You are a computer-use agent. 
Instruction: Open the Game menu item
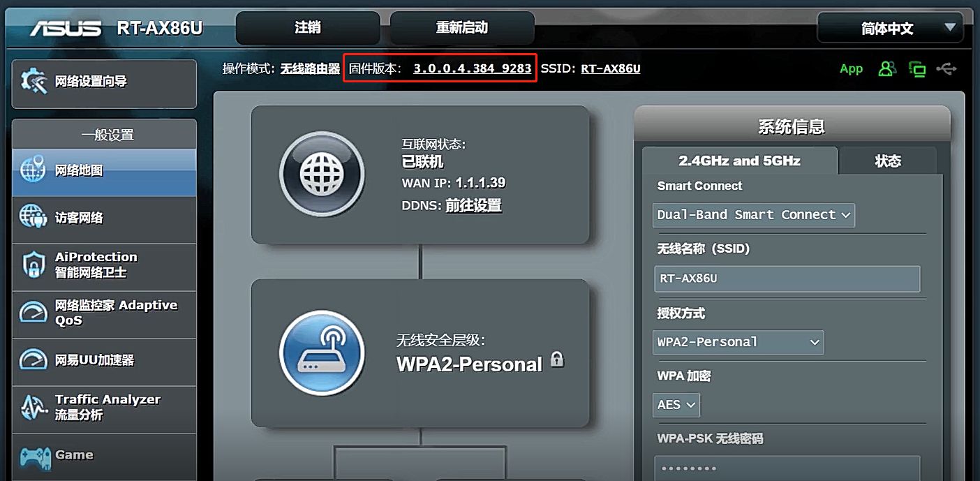104,457
